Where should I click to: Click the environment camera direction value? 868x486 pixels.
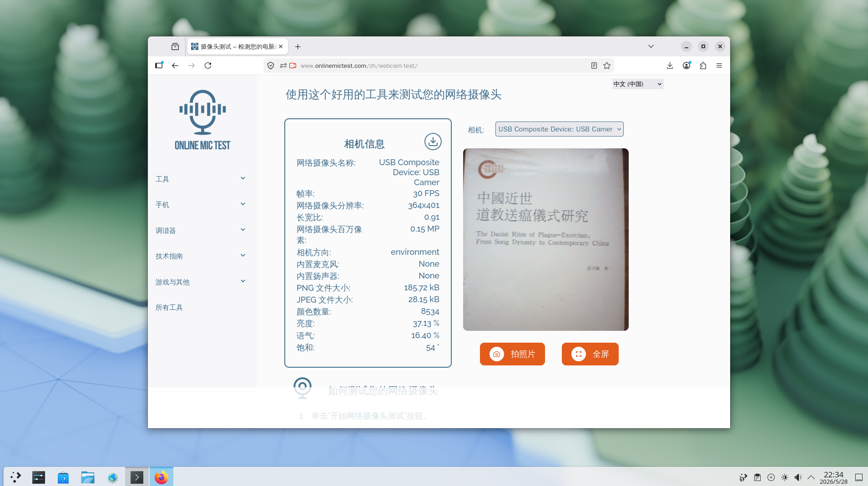click(x=415, y=252)
